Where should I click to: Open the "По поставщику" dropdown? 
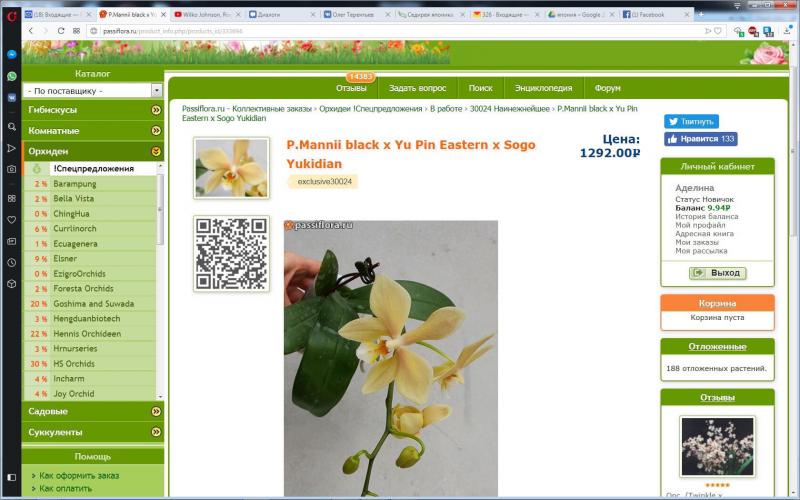tap(92, 90)
